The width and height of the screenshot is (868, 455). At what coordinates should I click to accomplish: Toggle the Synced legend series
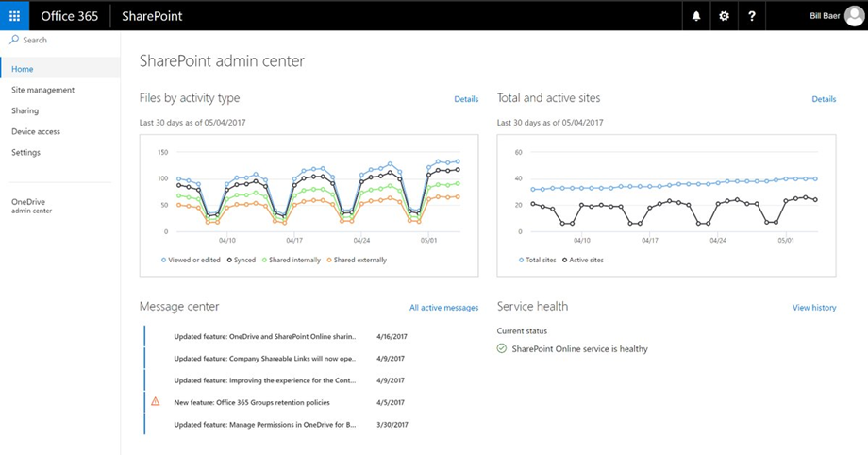click(242, 260)
